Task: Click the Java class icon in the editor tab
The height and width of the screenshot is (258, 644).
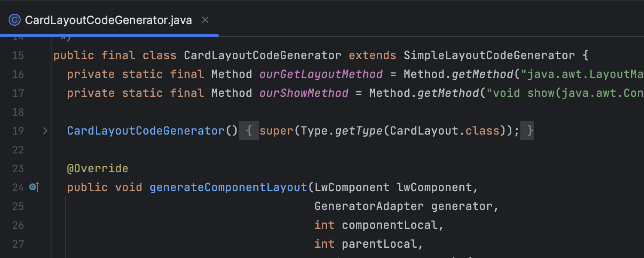Action: click(x=14, y=19)
